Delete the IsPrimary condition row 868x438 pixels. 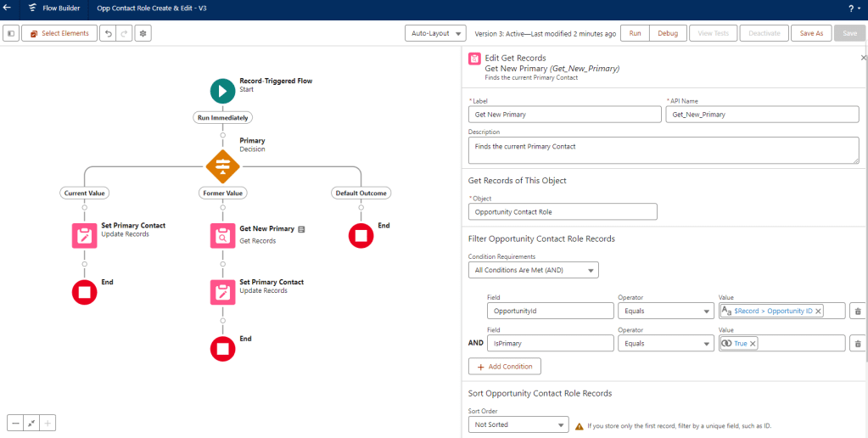tap(857, 343)
